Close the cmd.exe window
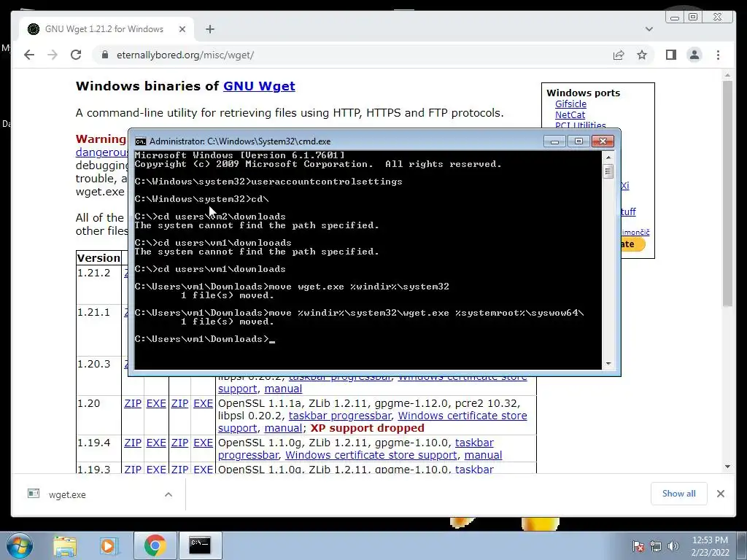 click(x=603, y=141)
